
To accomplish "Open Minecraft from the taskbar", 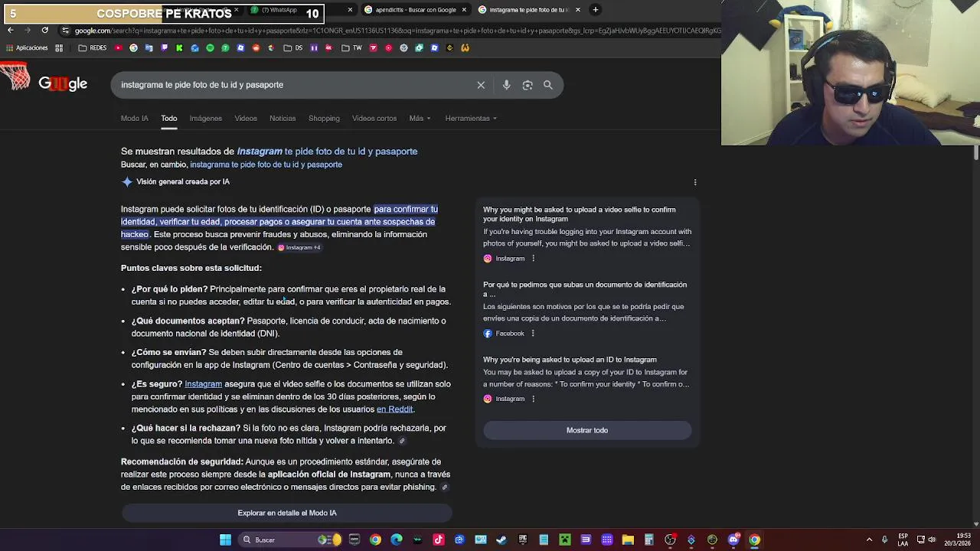I will pos(565,540).
